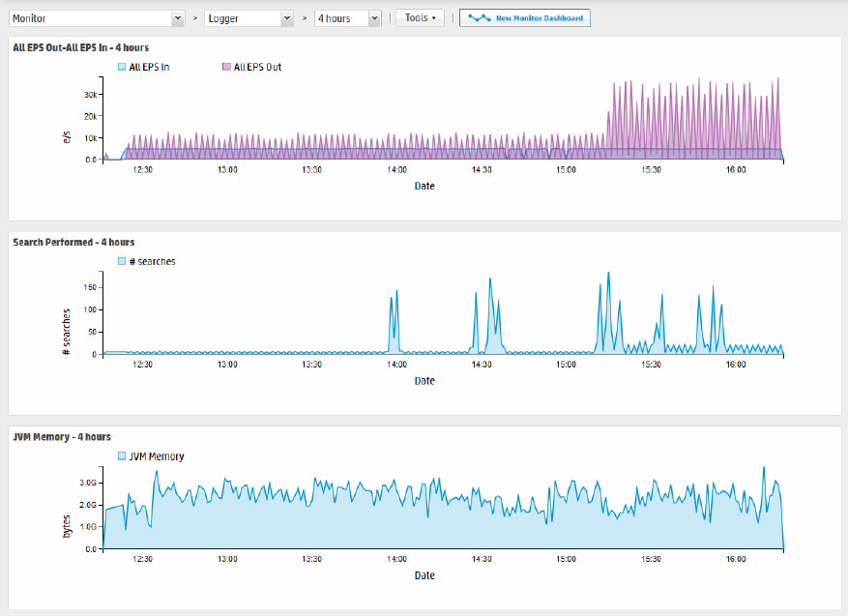Click the bytes axis label on JVM chart

(x=67, y=526)
